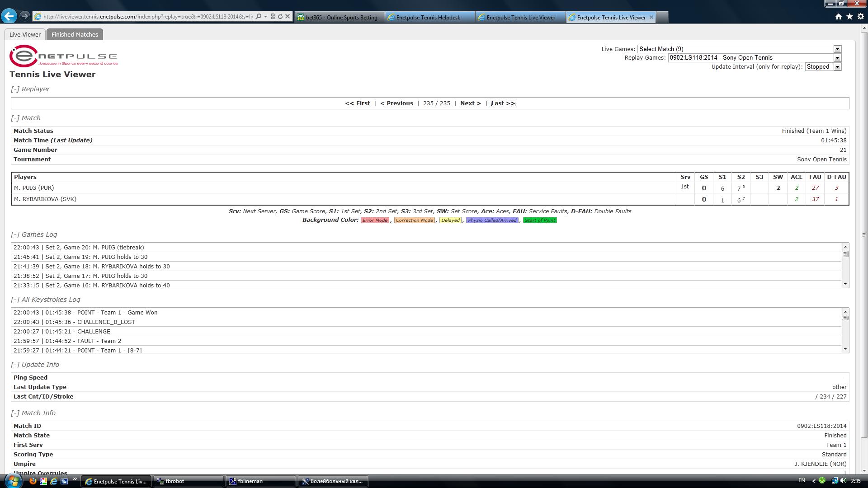The width and height of the screenshot is (868, 488).
Task: Go back with the browser Back arrow
Action: point(9,16)
